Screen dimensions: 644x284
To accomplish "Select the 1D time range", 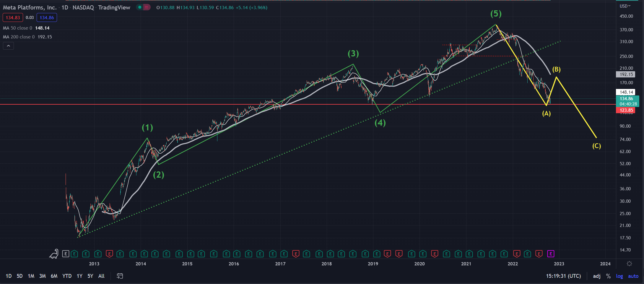I will coord(9,276).
